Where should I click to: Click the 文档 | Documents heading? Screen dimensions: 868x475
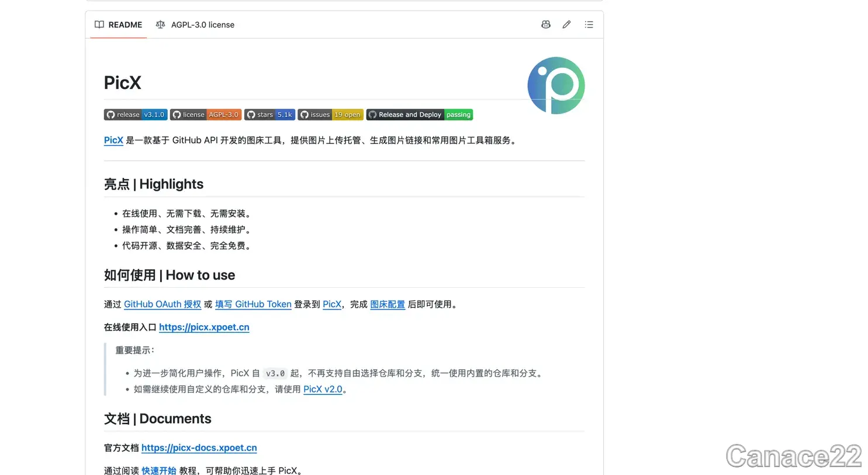tap(158, 419)
